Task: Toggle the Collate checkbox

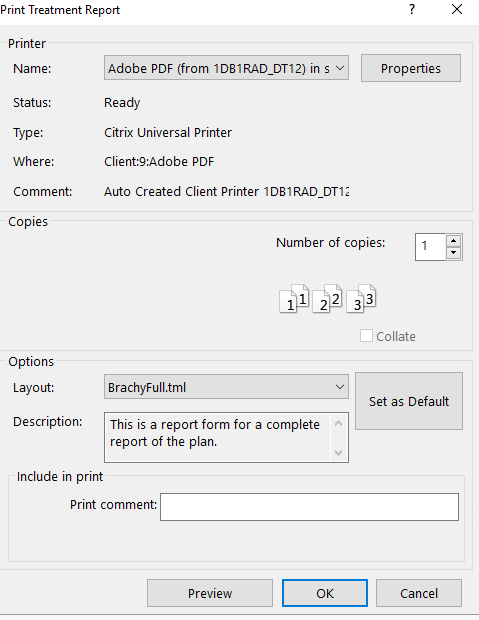Action: [x=366, y=336]
